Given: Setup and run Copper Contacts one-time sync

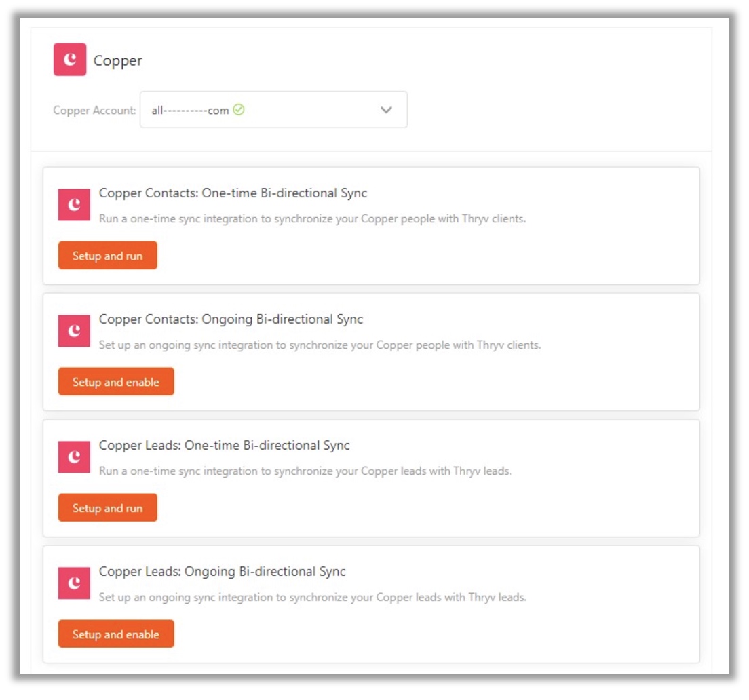Looking at the screenshot, I should pyautogui.click(x=107, y=256).
